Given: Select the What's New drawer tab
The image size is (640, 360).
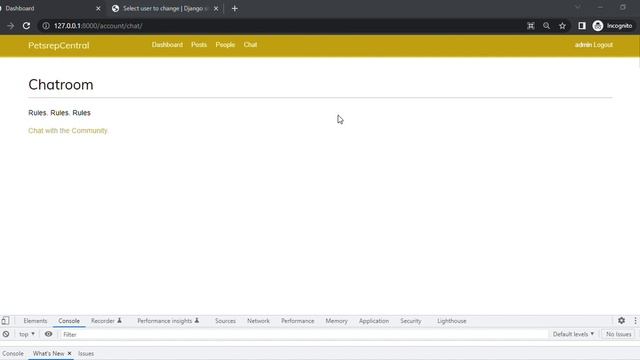Looking at the screenshot, I should (x=48, y=353).
